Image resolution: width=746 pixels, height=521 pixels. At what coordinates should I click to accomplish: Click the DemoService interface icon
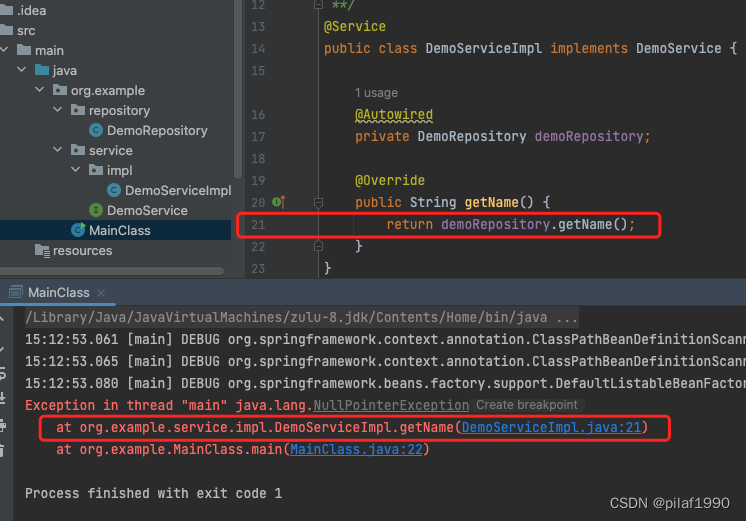tap(96, 210)
